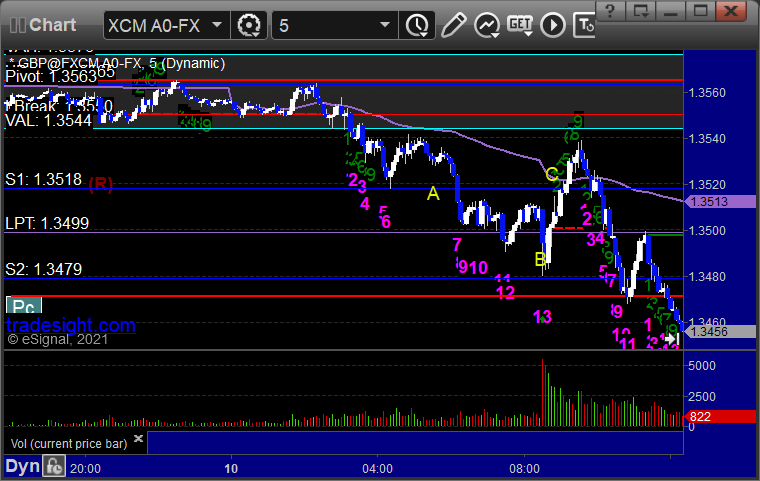This screenshot has width=760, height=481.
Task: Open the time template clock icon
Action: (x=417, y=25)
